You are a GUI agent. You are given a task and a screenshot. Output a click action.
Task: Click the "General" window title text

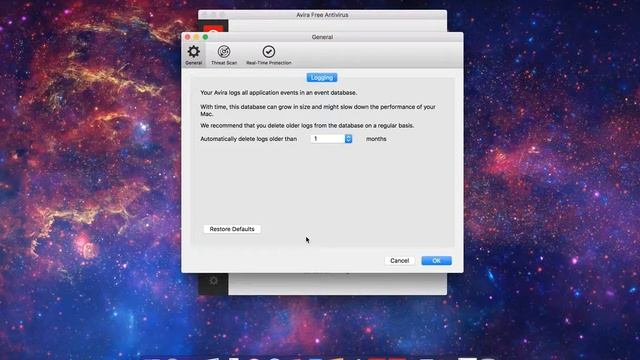tap(322, 37)
